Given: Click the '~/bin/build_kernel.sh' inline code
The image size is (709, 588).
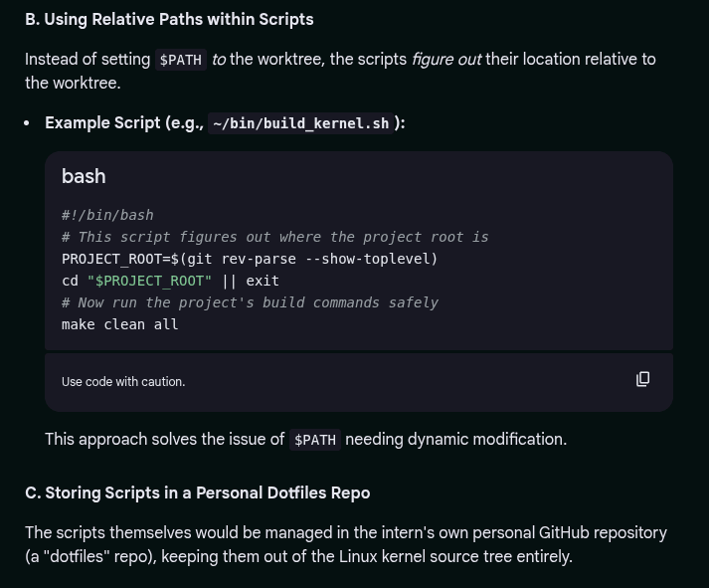Looking at the screenshot, I should [x=300, y=123].
